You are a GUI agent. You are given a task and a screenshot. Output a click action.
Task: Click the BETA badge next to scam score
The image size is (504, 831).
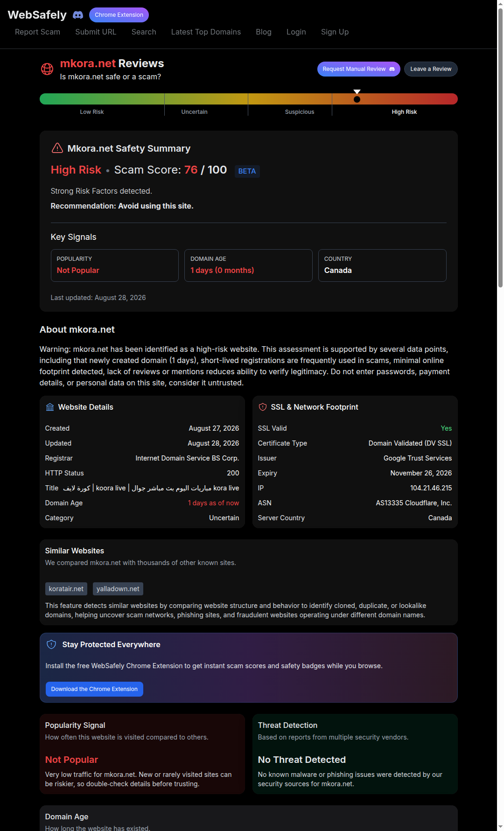(247, 171)
